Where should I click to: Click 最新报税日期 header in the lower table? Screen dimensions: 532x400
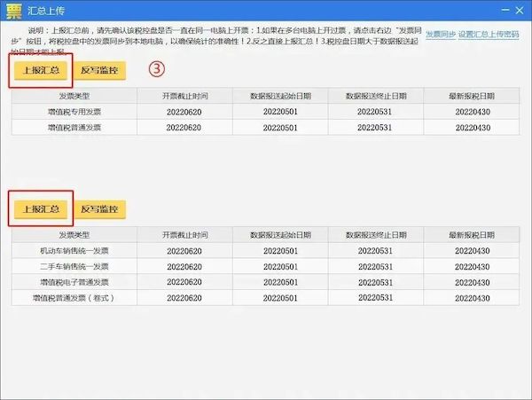click(472, 235)
